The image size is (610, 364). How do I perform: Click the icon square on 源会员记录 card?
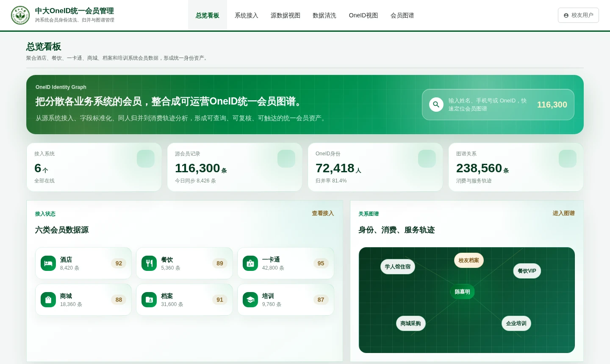[286, 159]
